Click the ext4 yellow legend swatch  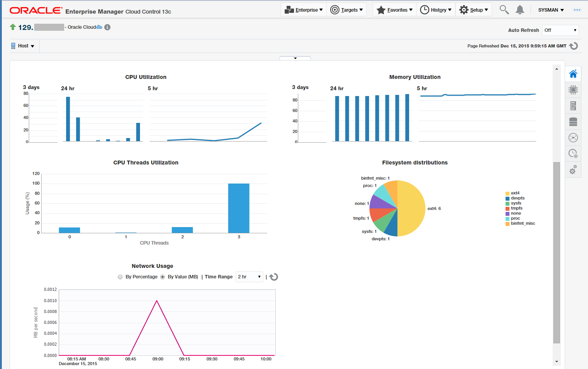pyautogui.click(x=507, y=193)
